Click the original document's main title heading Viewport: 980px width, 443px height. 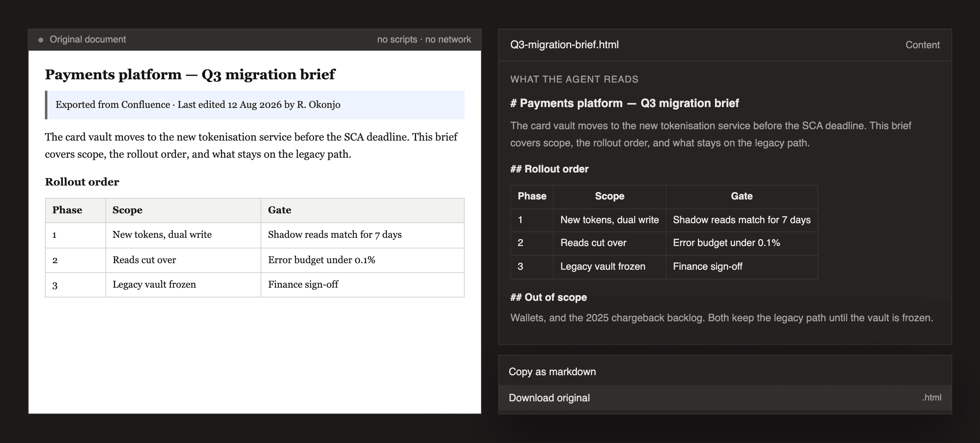(x=190, y=74)
